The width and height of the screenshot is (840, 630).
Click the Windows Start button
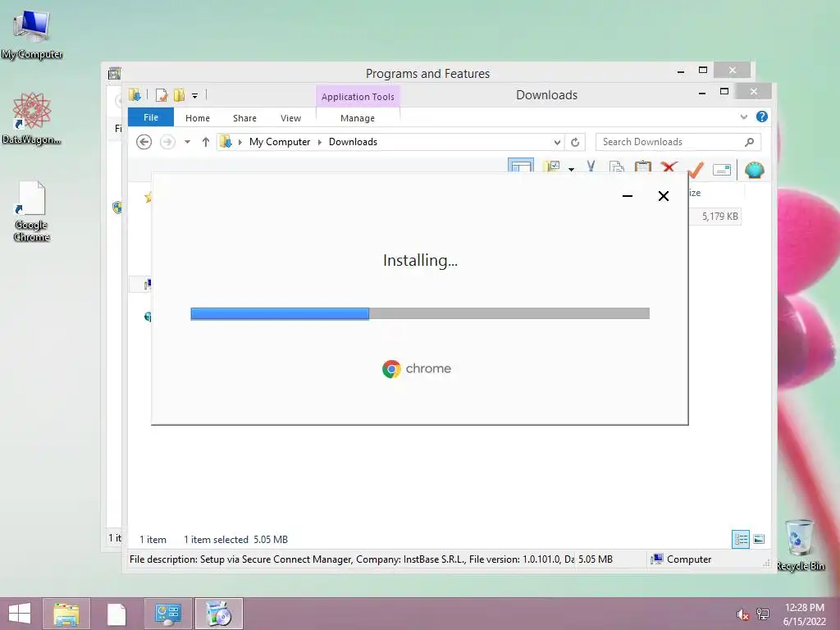pos(20,614)
